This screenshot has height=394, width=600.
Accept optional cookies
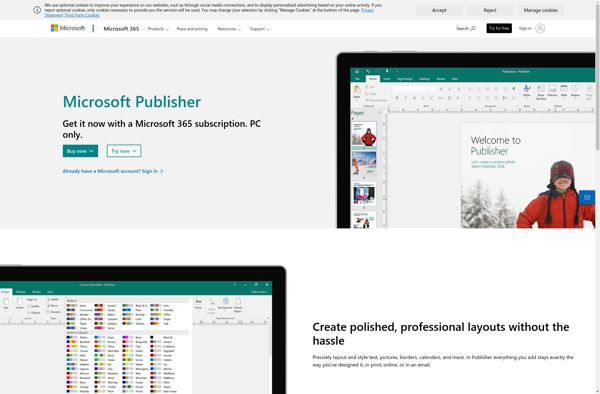pyautogui.click(x=439, y=10)
